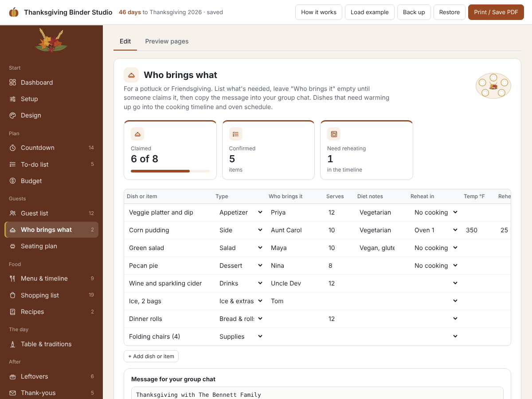This screenshot has width=532, height=399.
Task: Click the How it works button
Action: [319, 12]
